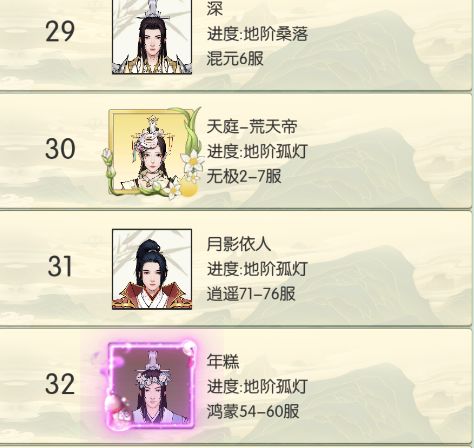Select rank number 30
474x448 pixels.
click(60, 149)
